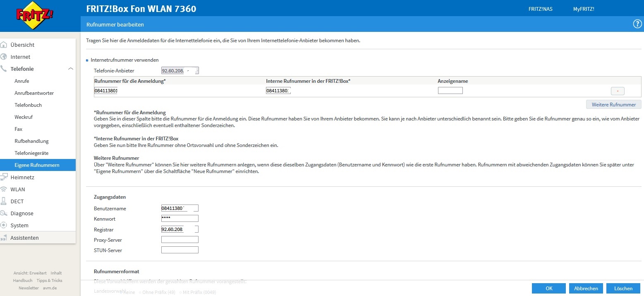Open the Telefonie-Anbieter dropdown
This screenshot has width=644, height=296.
pyautogui.click(x=180, y=70)
